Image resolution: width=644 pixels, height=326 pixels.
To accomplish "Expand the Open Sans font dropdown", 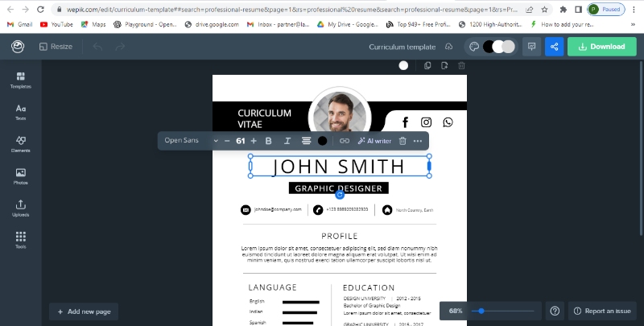I will pos(191,141).
